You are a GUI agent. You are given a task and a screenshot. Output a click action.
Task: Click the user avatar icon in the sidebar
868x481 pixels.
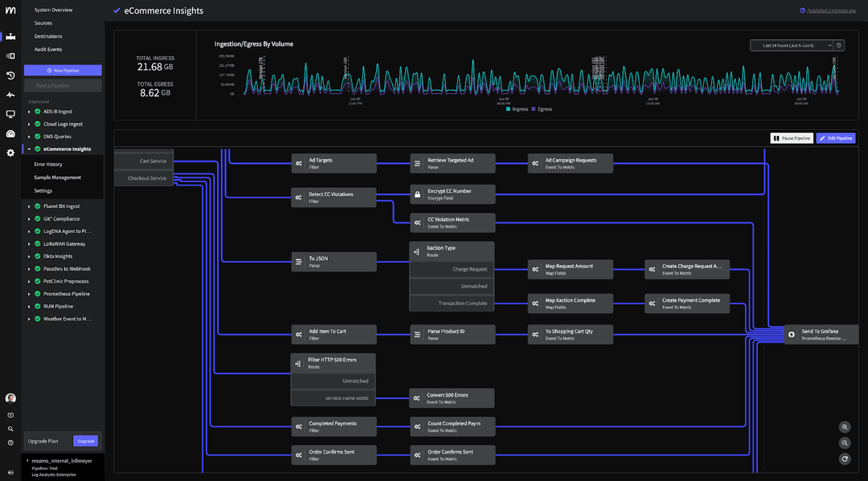[10, 397]
